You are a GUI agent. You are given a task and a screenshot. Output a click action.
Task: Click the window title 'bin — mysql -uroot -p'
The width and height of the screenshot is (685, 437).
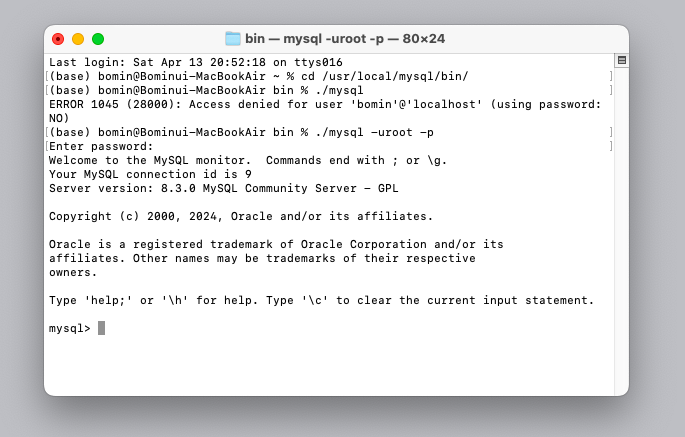click(x=315, y=39)
